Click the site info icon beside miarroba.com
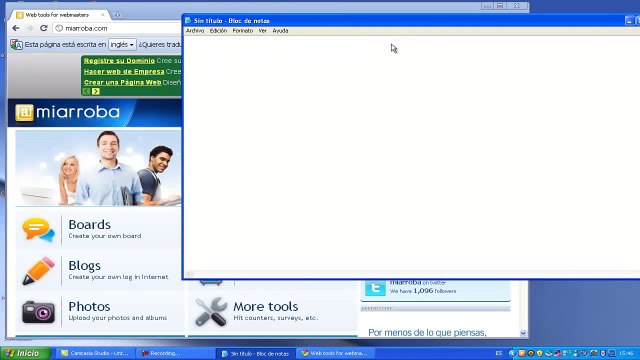This screenshot has width=640, height=360. pos(59,28)
